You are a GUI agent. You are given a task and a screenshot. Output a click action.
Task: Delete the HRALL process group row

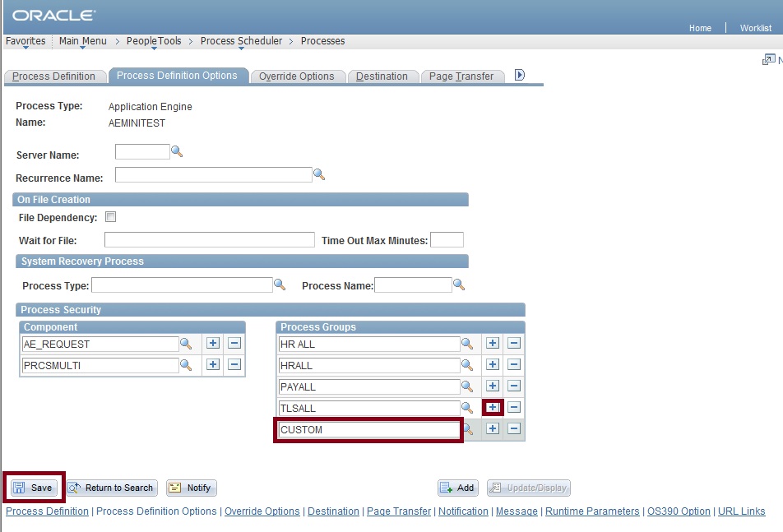pyautogui.click(x=514, y=364)
